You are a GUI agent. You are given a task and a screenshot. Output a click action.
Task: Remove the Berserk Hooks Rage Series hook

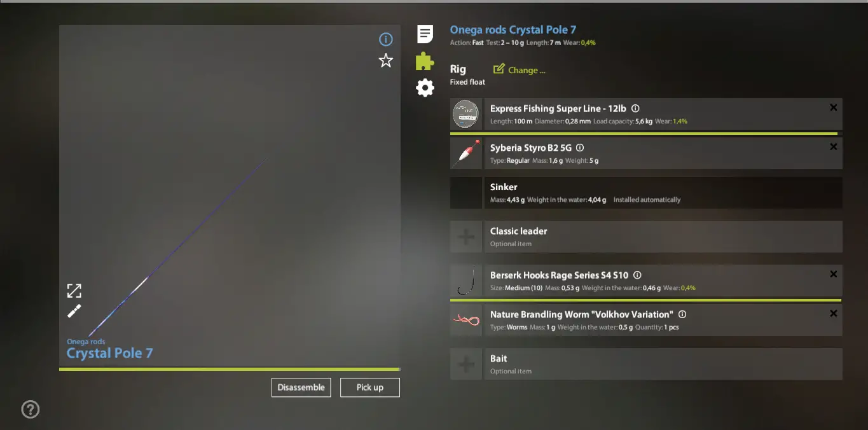click(833, 274)
